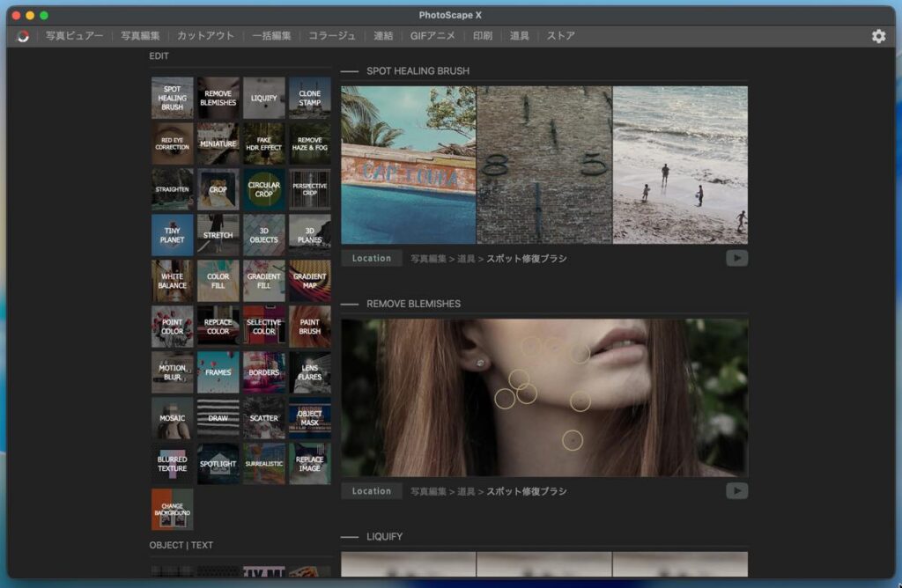The width and height of the screenshot is (902, 588).
Task: Open the Gradient Fill tile
Action: (264, 281)
